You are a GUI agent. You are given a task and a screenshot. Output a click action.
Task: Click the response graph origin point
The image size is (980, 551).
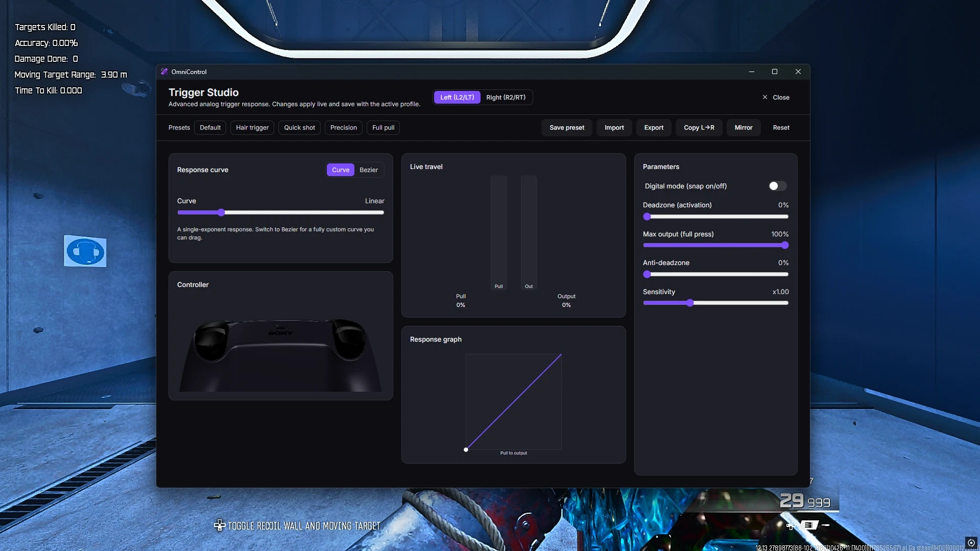(466, 450)
